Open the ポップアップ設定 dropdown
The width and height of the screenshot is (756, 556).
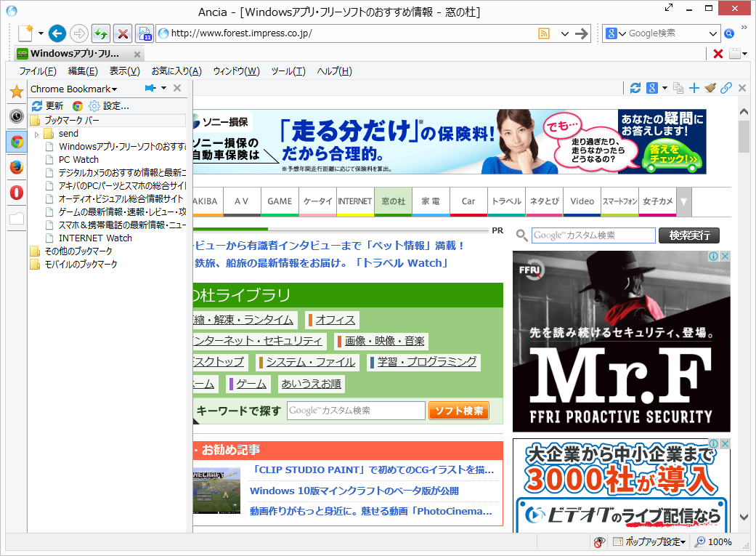(x=645, y=542)
